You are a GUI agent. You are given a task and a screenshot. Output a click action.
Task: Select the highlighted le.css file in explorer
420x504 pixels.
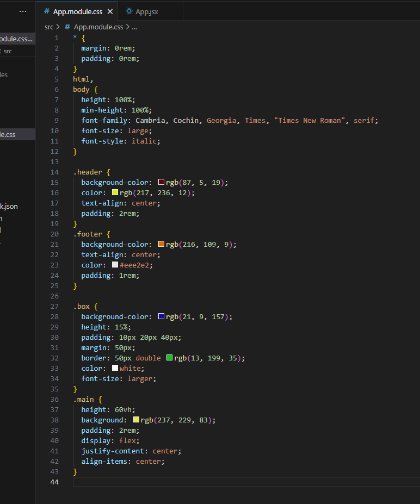click(18, 134)
